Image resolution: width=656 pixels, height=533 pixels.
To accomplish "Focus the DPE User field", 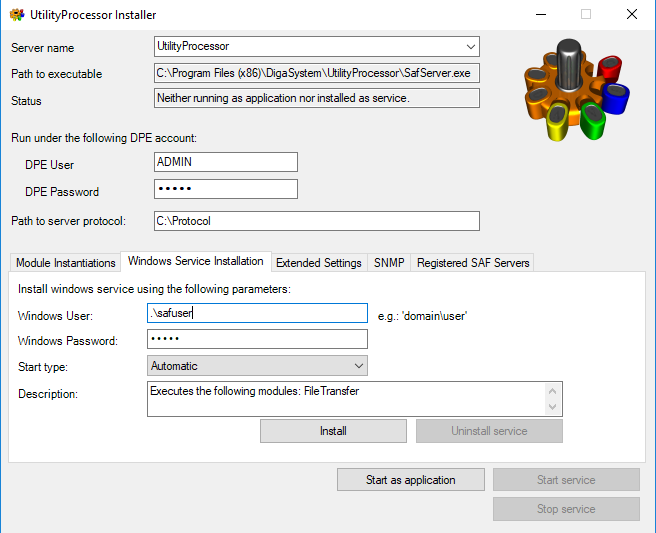I will click(226, 163).
